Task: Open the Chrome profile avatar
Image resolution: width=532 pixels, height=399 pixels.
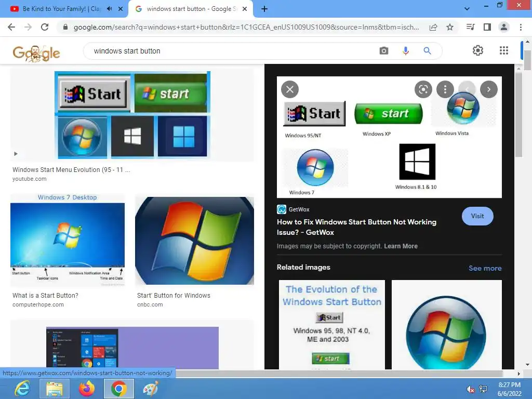Action: coord(504,27)
